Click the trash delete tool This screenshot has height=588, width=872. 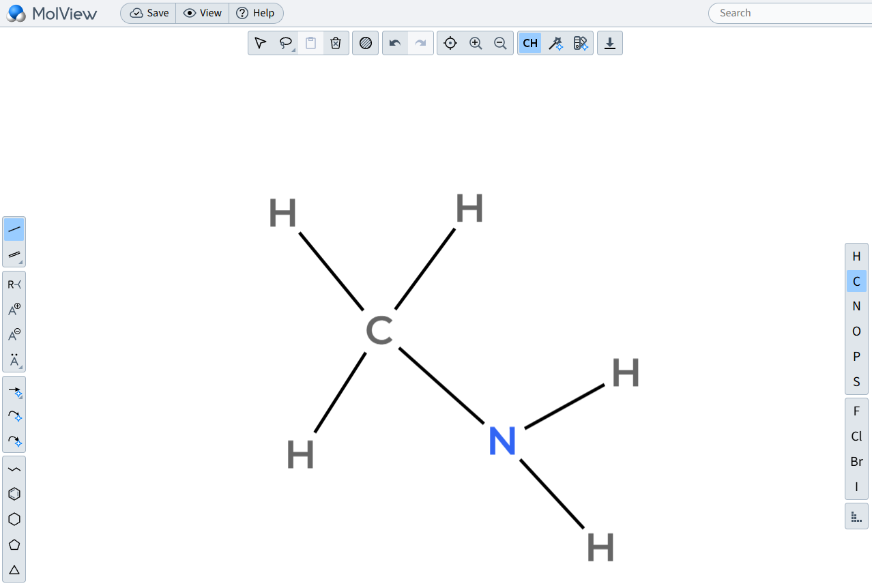(x=336, y=43)
